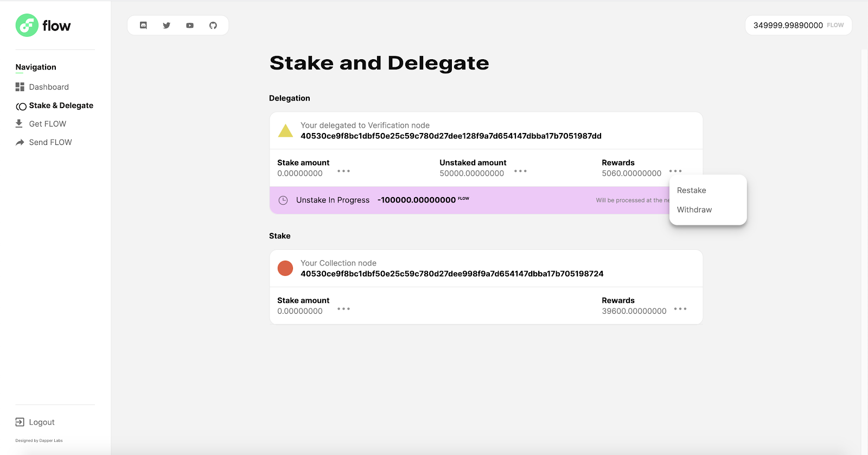The height and width of the screenshot is (455, 868).
Task: Open the GitHub link icon
Action: coord(213,26)
